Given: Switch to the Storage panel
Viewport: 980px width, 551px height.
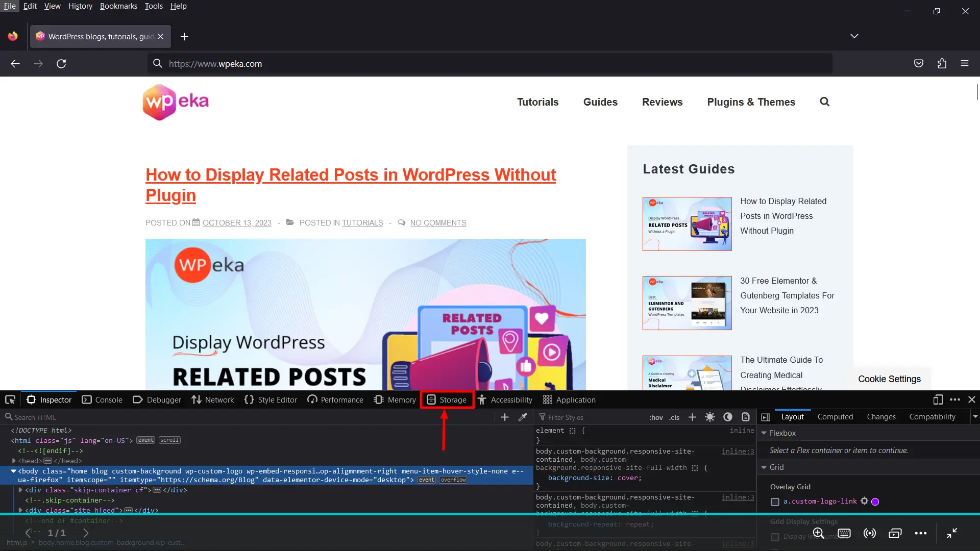Looking at the screenshot, I should (447, 399).
